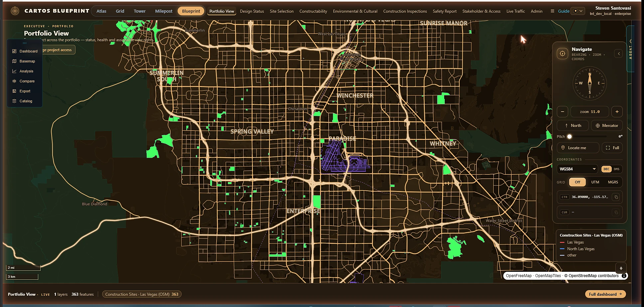Expand the Agent side panel

pyautogui.click(x=630, y=49)
